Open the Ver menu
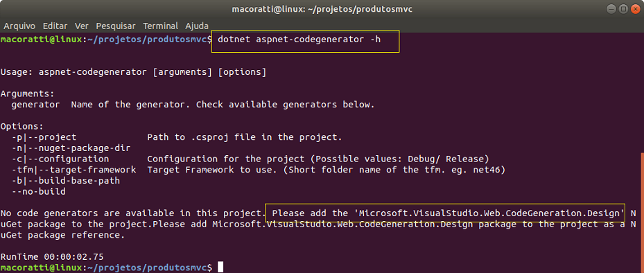 [x=82, y=26]
